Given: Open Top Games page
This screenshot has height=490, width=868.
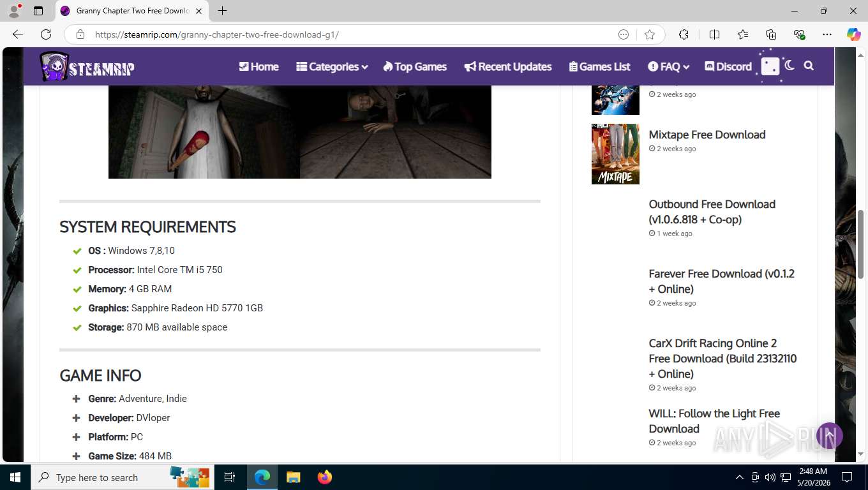Looking at the screenshot, I should coord(415,66).
